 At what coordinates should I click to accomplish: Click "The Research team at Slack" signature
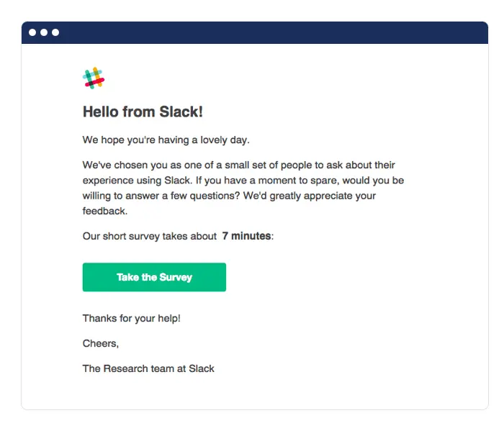tap(148, 368)
